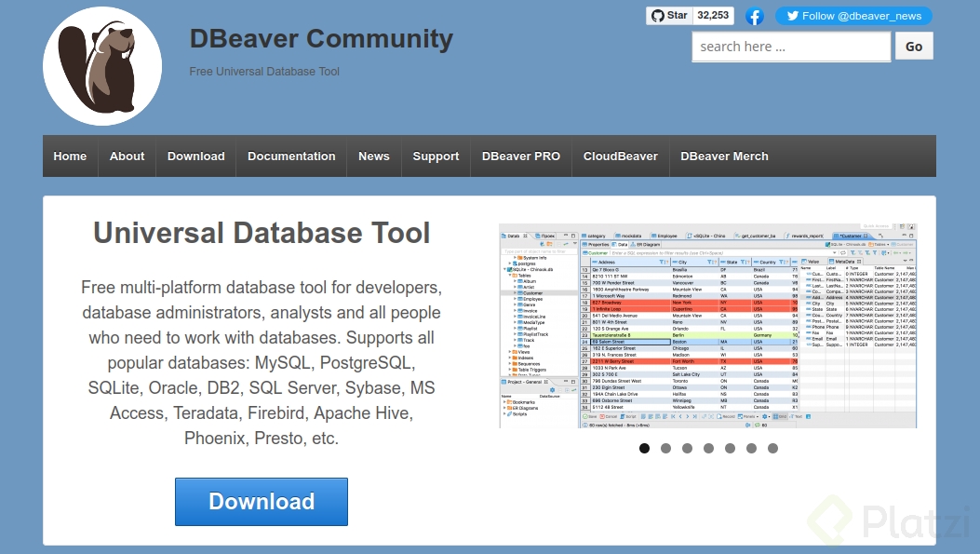Select the third carousel dot
Image resolution: width=980 pixels, height=554 pixels.
tap(687, 449)
